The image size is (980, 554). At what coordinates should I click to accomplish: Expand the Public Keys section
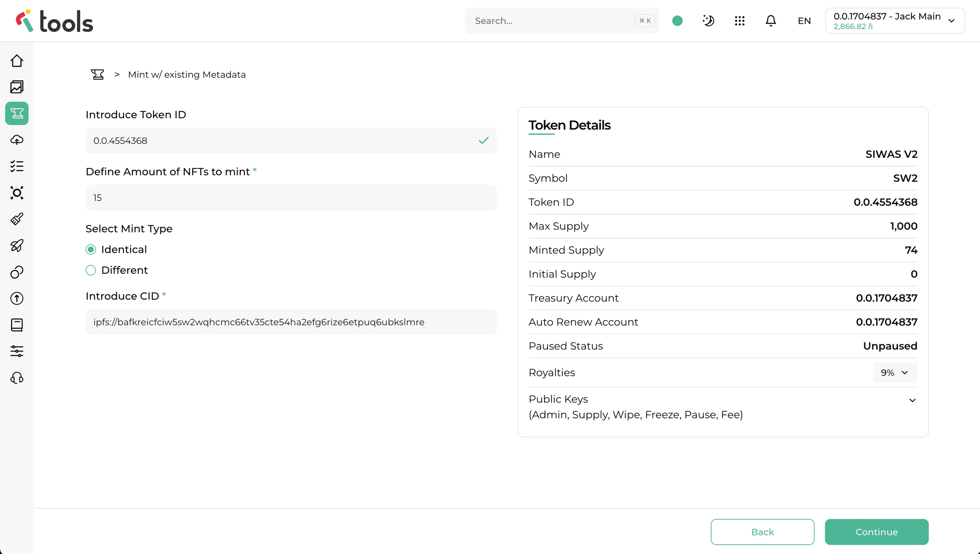click(912, 400)
